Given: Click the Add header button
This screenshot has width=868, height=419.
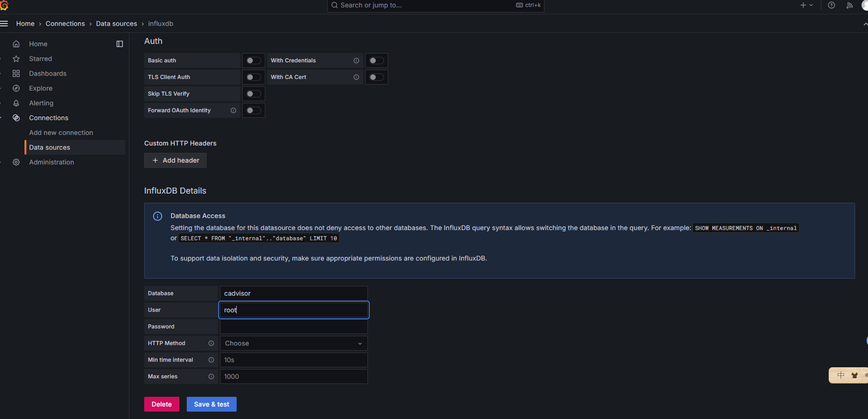Looking at the screenshot, I should point(175,160).
